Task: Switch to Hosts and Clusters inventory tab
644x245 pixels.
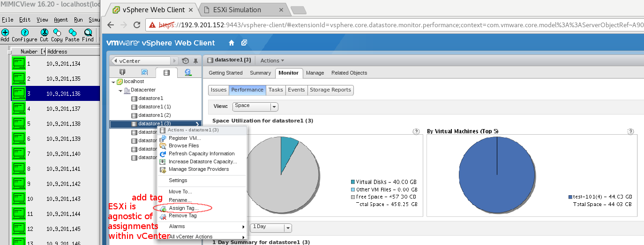Action: click(x=122, y=72)
